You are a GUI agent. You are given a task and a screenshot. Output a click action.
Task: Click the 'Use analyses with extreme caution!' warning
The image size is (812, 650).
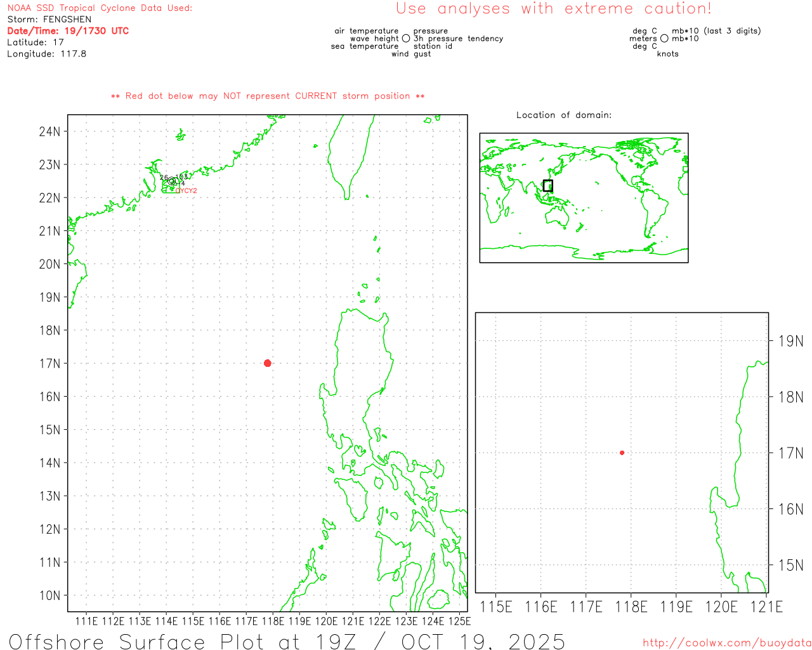[x=553, y=9]
